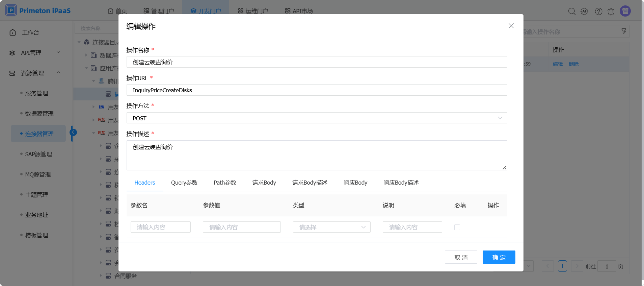Screen dimensions: 644x286
Task: Click the 操作URL input field
Action: click(316, 90)
